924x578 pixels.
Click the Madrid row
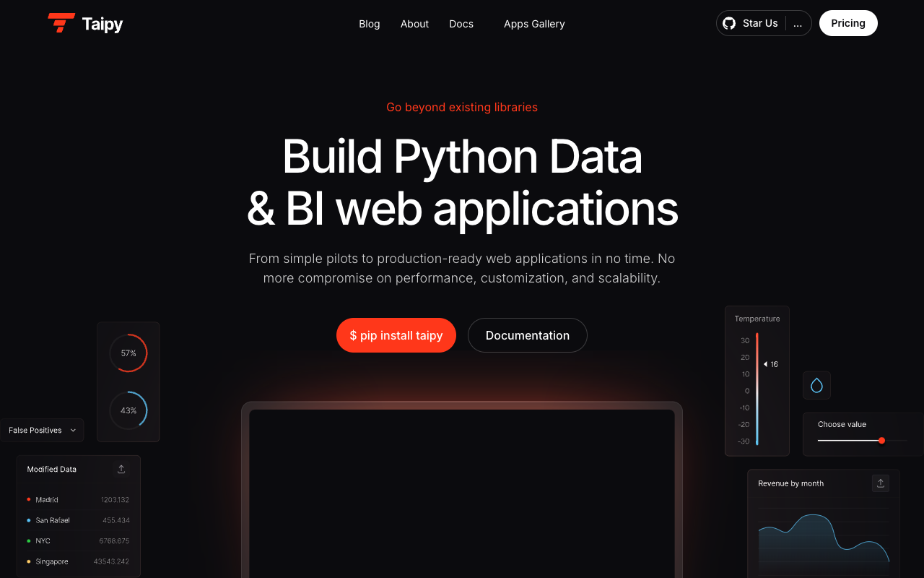pyautogui.click(x=78, y=500)
